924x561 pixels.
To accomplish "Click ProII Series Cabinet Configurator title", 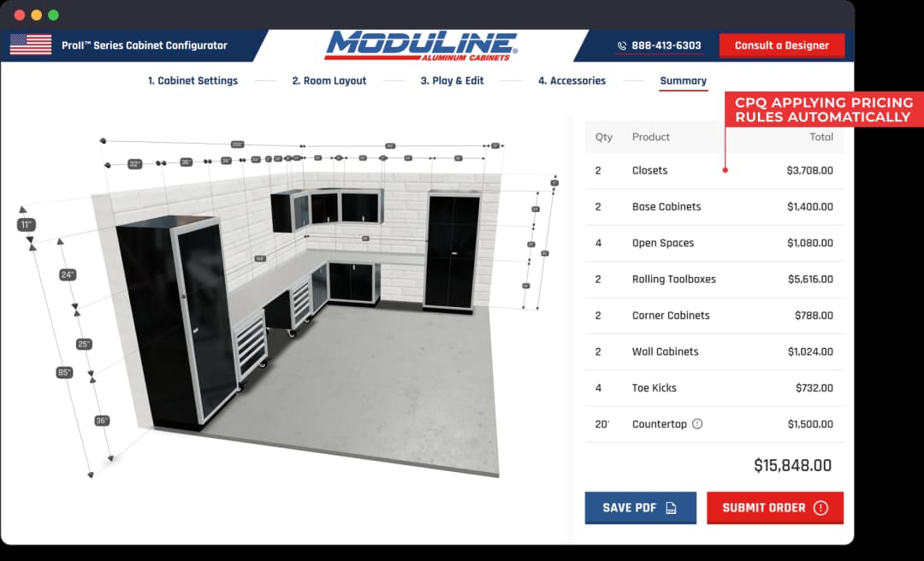I will click(145, 45).
